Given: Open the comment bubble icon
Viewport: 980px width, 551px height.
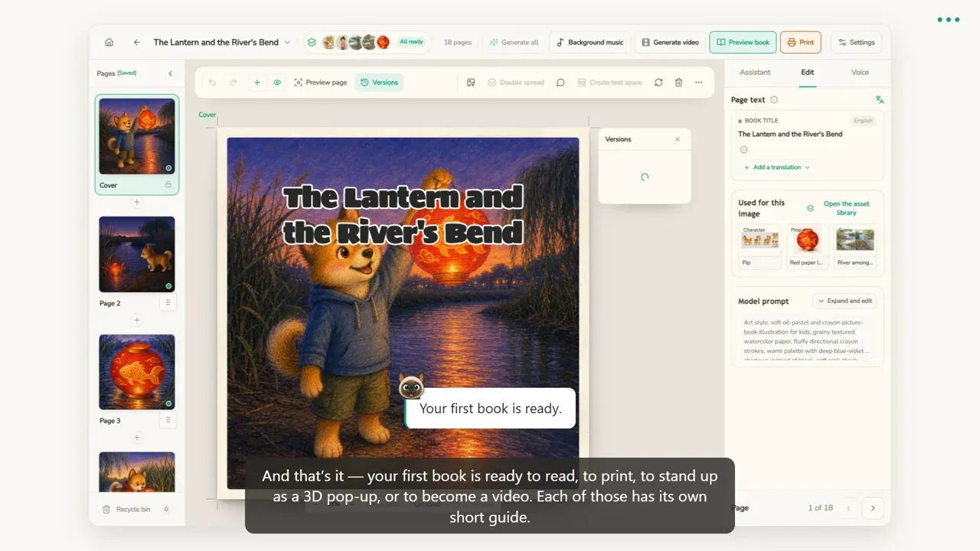Looking at the screenshot, I should pyautogui.click(x=560, y=83).
